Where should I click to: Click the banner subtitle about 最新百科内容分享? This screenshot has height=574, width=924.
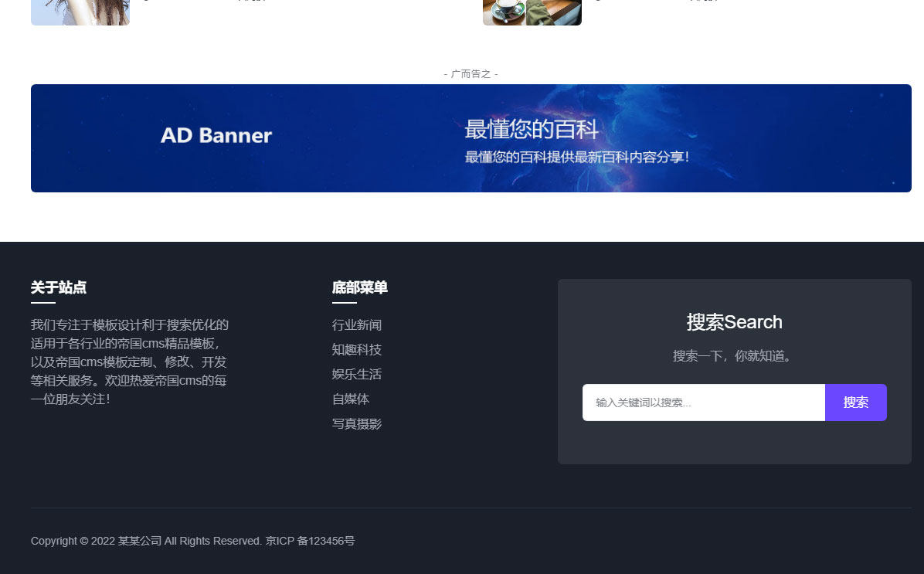point(576,158)
